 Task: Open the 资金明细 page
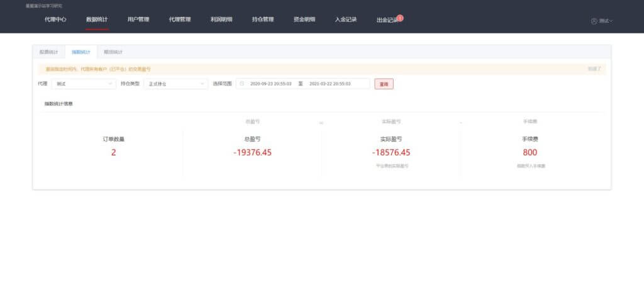304,20
